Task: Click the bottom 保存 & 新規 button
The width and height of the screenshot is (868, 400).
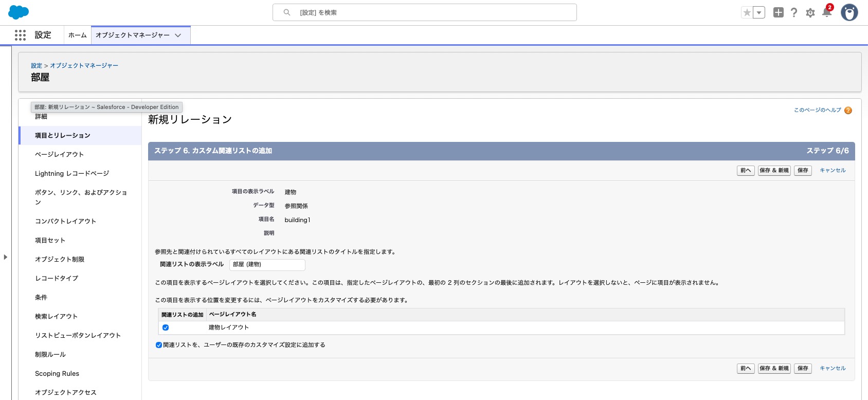Action: (774, 368)
